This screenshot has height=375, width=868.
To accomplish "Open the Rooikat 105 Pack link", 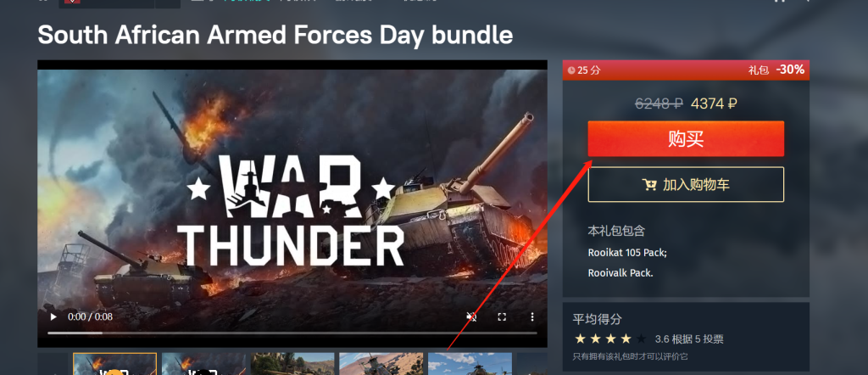I will pos(627,253).
